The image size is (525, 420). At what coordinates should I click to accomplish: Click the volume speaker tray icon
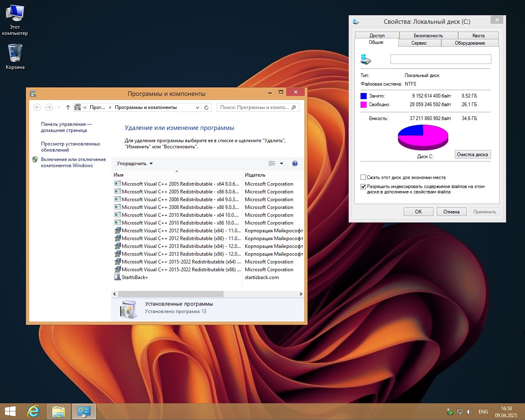(x=470, y=412)
